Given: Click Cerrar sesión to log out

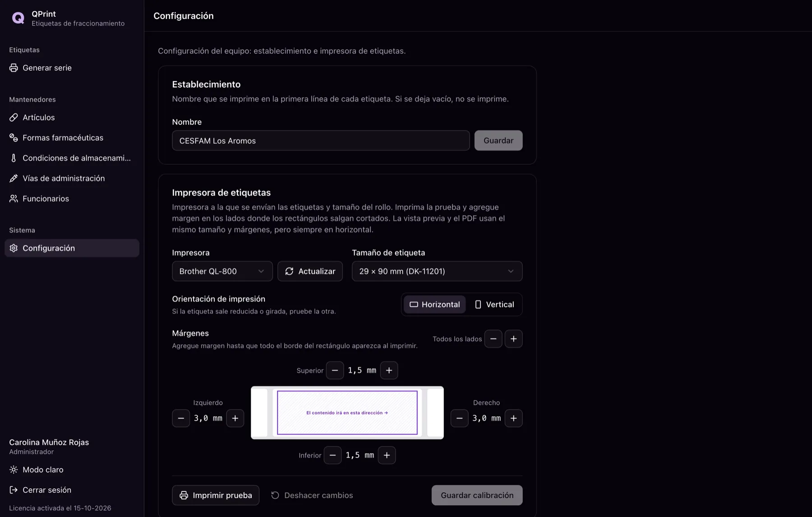Looking at the screenshot, I should tap(72, 490).
